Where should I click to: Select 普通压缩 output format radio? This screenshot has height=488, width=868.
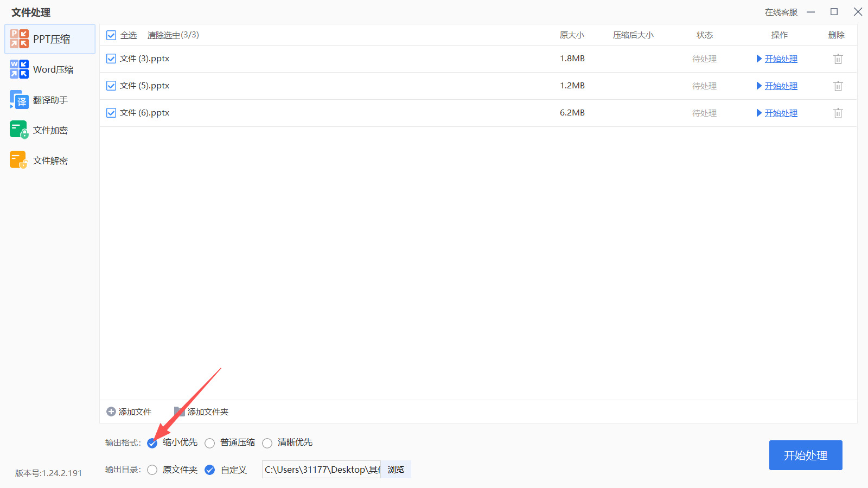[210, 443]
